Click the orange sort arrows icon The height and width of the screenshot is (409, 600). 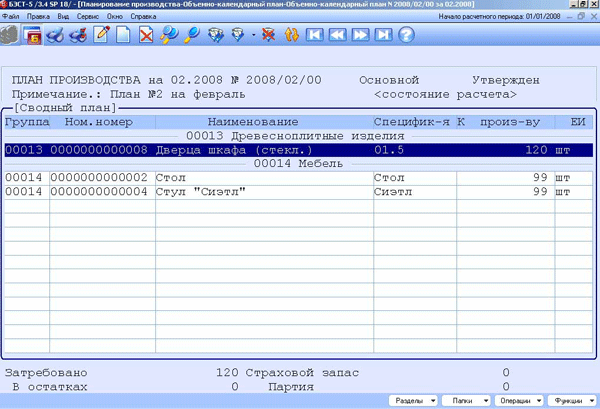(292, 35)
